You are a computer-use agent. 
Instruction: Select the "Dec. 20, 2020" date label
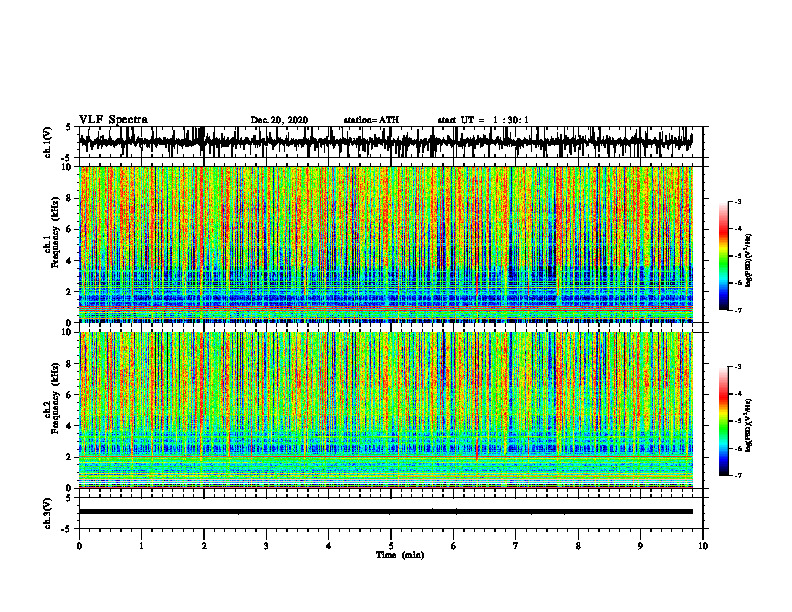coord(279,120)
